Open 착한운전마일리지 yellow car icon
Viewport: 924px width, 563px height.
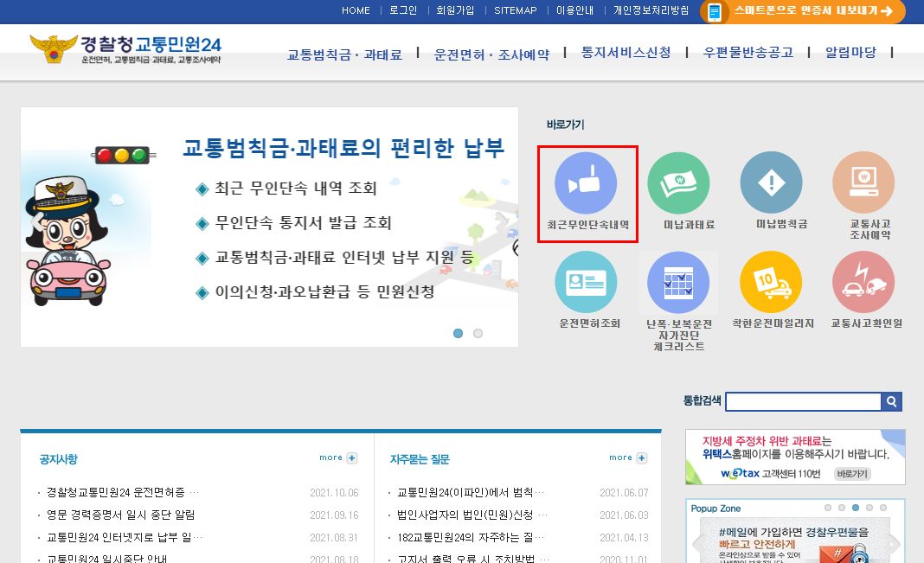coord(771,282)
